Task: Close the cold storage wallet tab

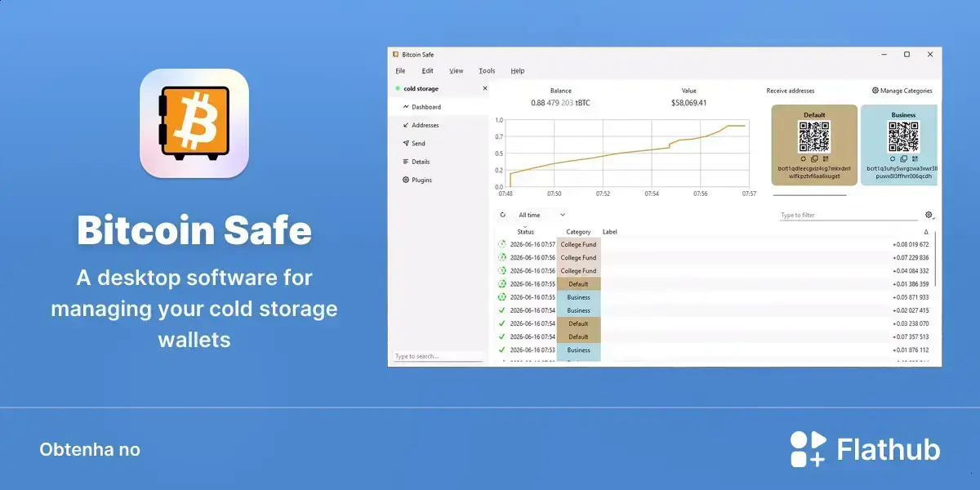Action: 484,88
